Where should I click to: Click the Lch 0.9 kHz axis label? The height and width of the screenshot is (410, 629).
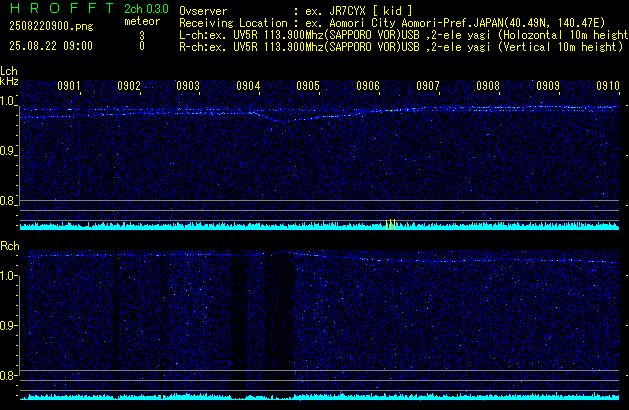7,151
